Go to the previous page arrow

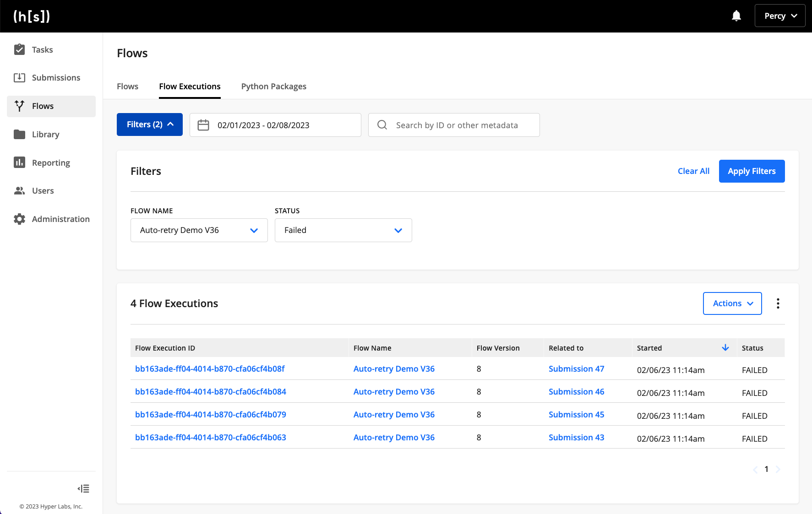click(x=755, y=469)
